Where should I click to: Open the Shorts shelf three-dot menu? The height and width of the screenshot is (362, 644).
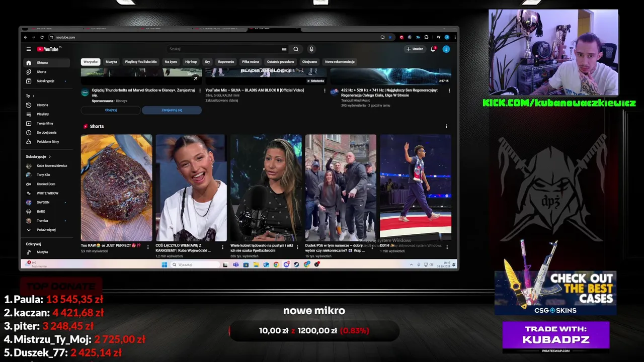pyautogui.click(x=446, y=126)
